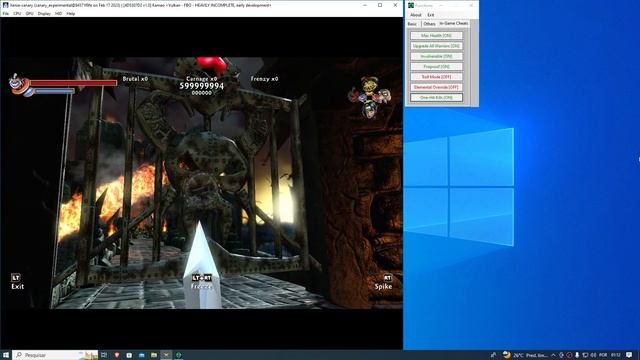Click the RT Spike prompt in game
The width and height of the screenshot is (640, 360).
click(x=384, y=282)
